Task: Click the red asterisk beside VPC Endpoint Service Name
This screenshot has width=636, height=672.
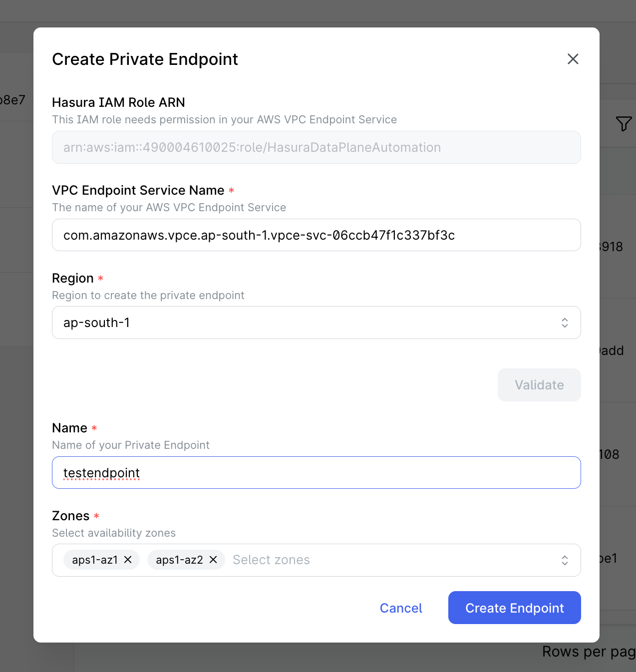Action: point(231,190)
